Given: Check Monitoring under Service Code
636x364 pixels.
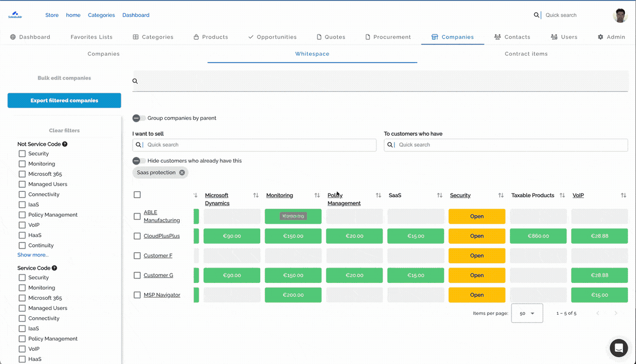Looking at the screenshot, I should [22, 288].
